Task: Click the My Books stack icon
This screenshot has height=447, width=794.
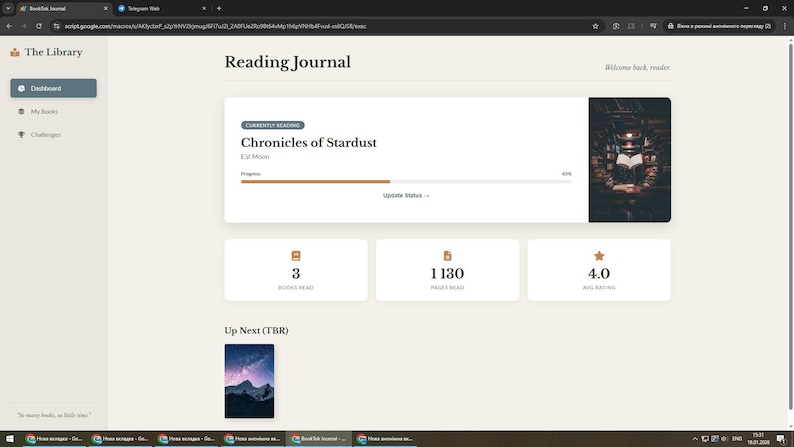Action: coord(21,111)
